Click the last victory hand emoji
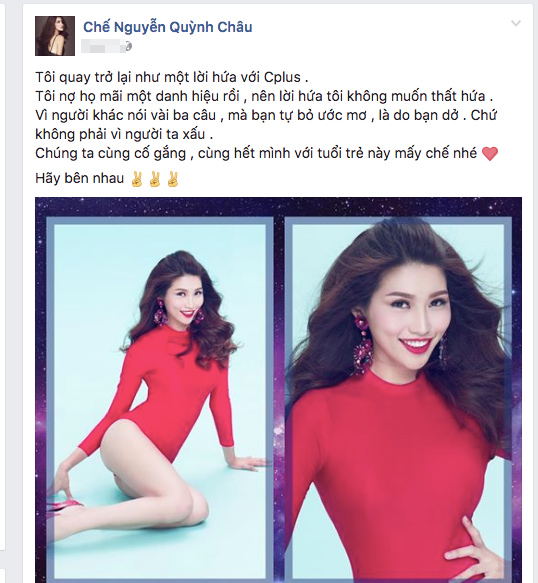 (173, 179)
